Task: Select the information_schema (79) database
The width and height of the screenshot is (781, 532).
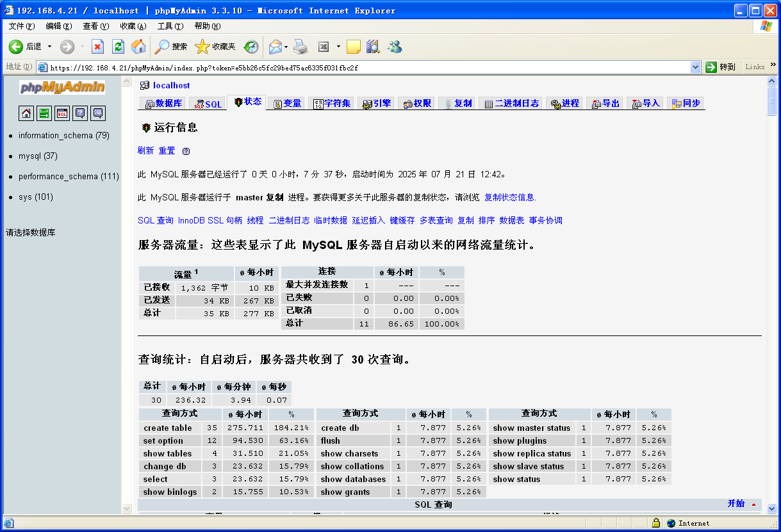Action: (x=64, y=136)
